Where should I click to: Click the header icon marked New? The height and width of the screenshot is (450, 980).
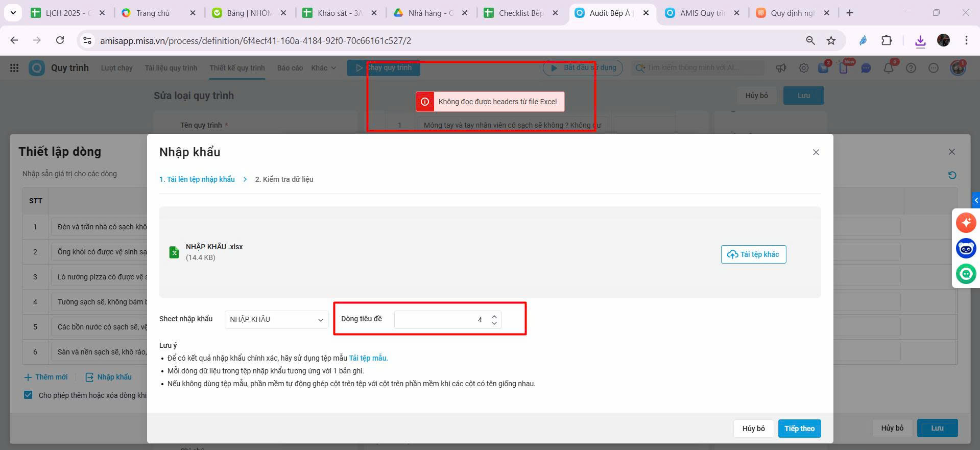(x=844, y=68)
